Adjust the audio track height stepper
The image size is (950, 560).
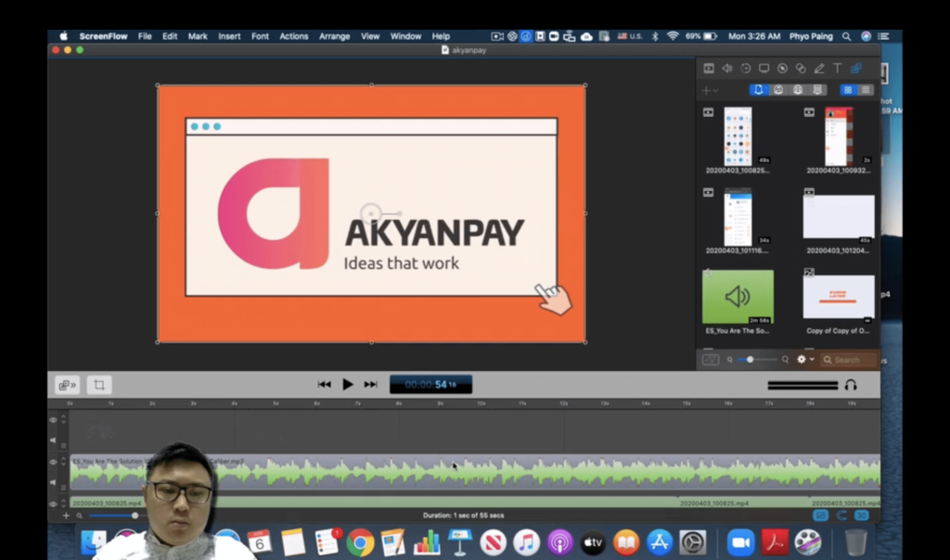point(64,462)
